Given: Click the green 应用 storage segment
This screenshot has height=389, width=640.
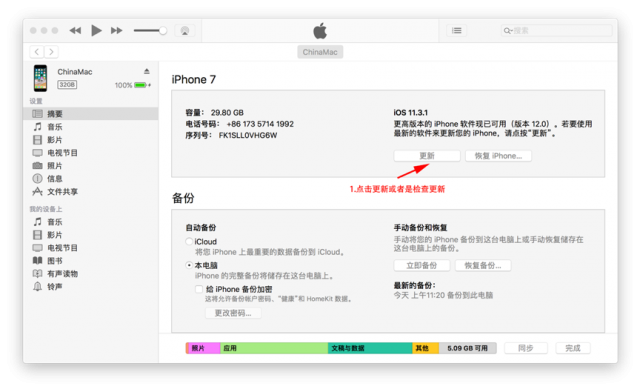Looking at the screenshot, I should [274, 348].
